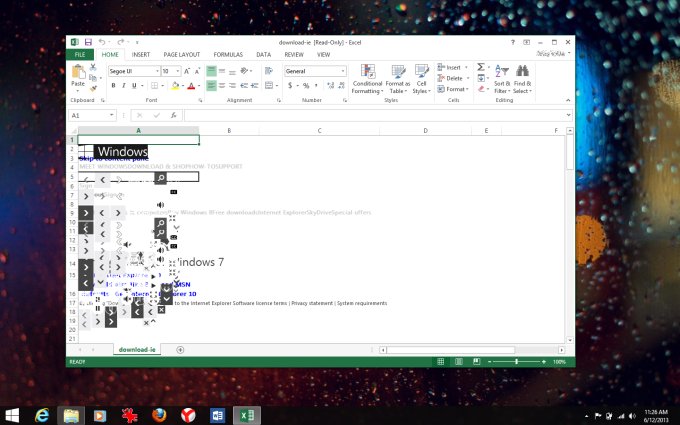Click the zoom slider handle
Viewport: 680px width, 425px height.
517,362
